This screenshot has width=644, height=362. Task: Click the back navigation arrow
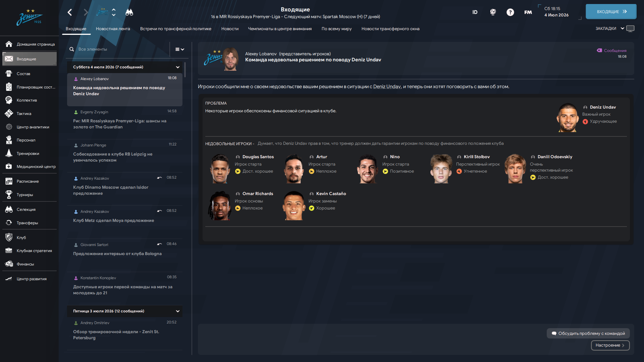[x=70, y=12]
